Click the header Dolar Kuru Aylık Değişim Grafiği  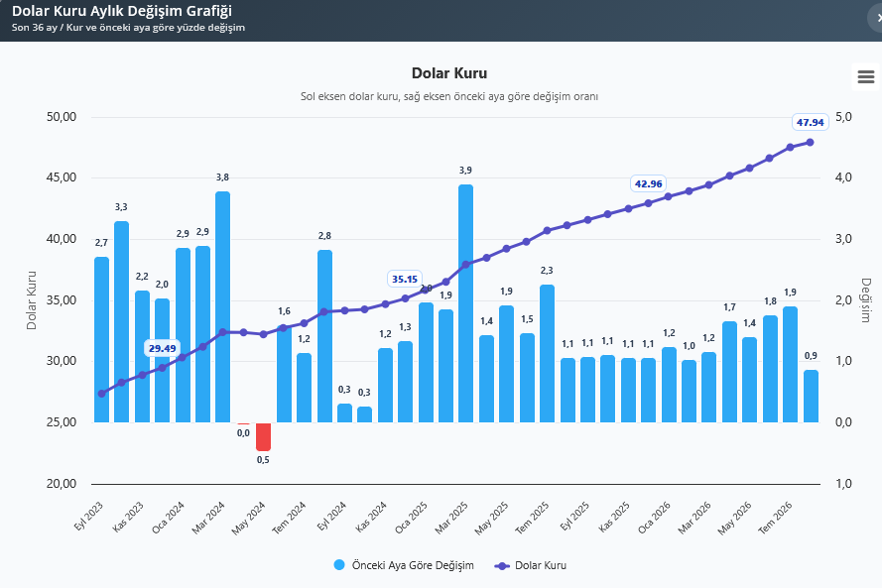pyautogui.click(x=122, y=11)
